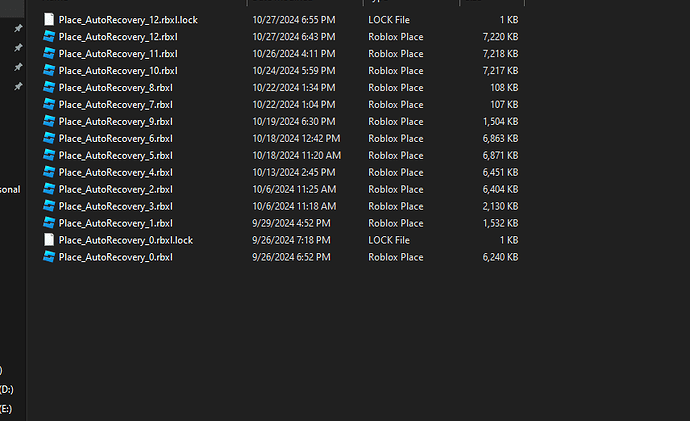Click the Roblox icon beside Place_AutoRecovery_8.rbxl

48,87
